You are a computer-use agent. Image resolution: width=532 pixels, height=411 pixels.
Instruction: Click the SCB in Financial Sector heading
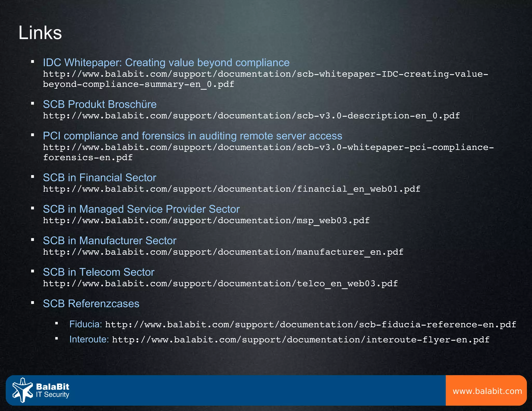(99, 178)
